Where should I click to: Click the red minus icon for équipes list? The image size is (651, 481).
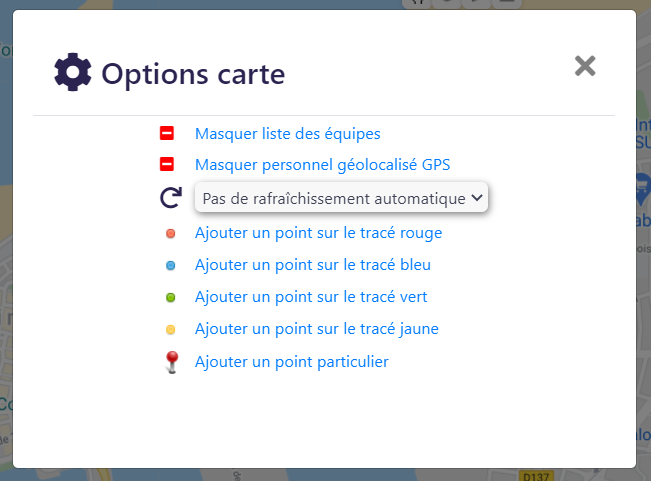point(167,133)
